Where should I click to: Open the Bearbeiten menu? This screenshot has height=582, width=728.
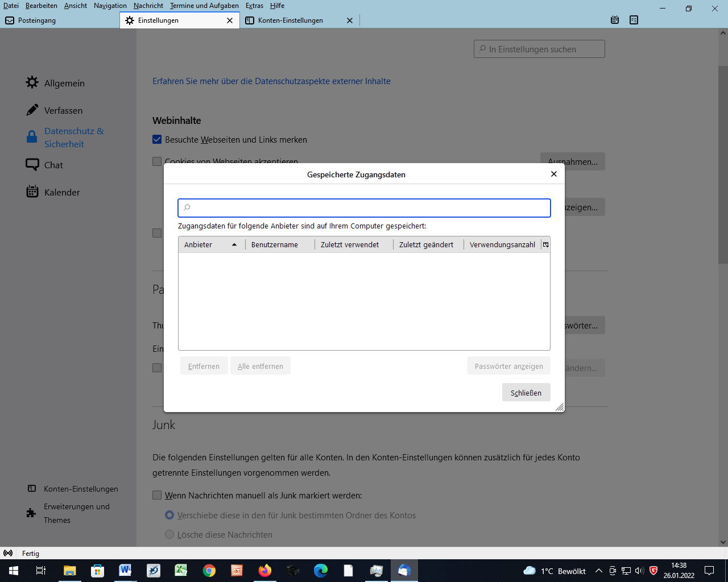click(x=42, y=6)
